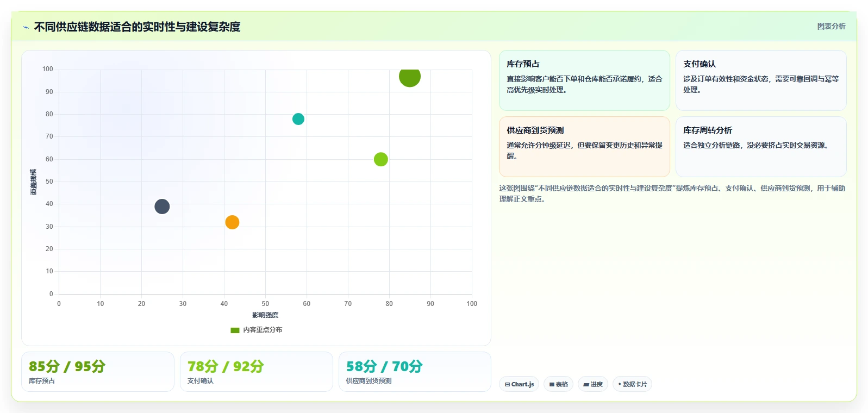Click the 58分 / 70分 stat card
The image size is (868, 413).
pyautogui.click(x=415, y=372)
